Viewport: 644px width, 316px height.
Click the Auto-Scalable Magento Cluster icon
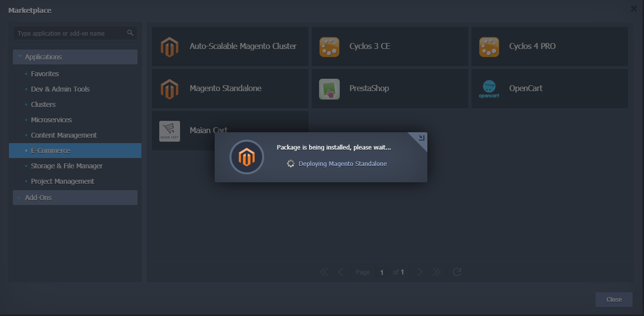point(169,47)
